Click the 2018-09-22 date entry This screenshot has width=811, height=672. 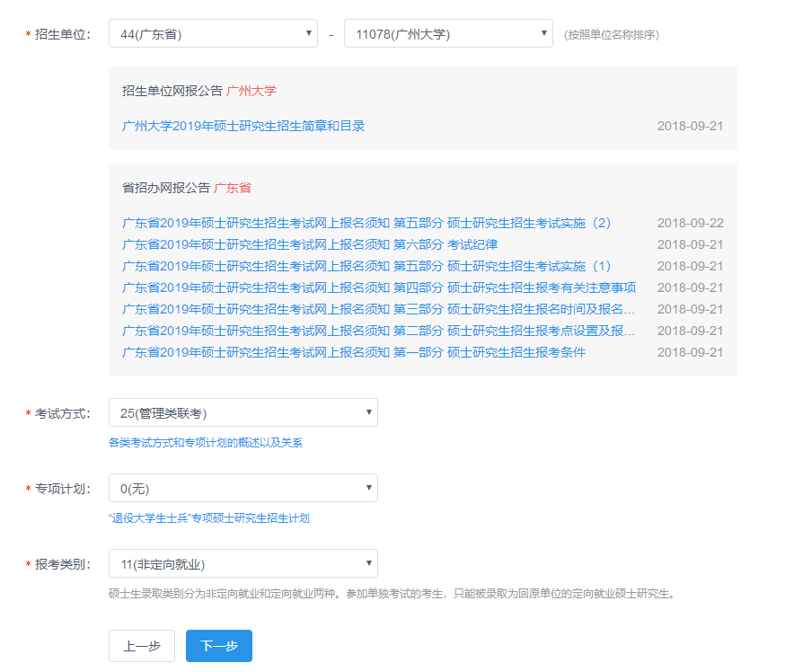[690, 223]
